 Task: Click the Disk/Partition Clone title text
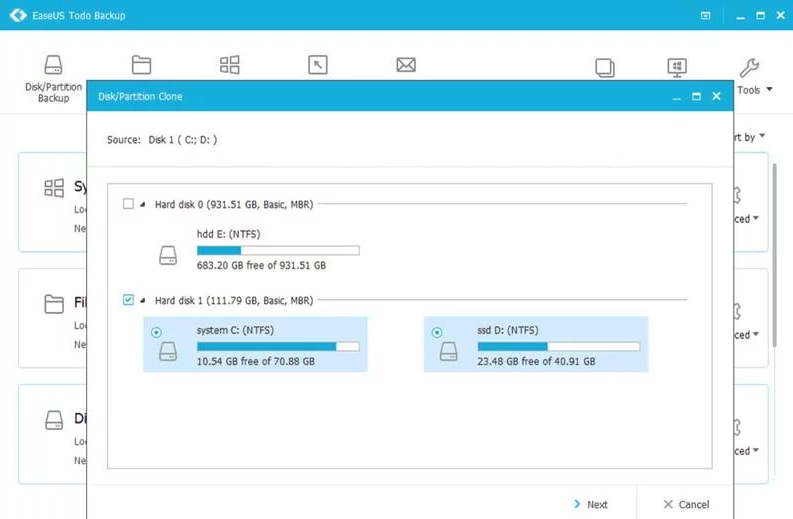tap(140, 96)
